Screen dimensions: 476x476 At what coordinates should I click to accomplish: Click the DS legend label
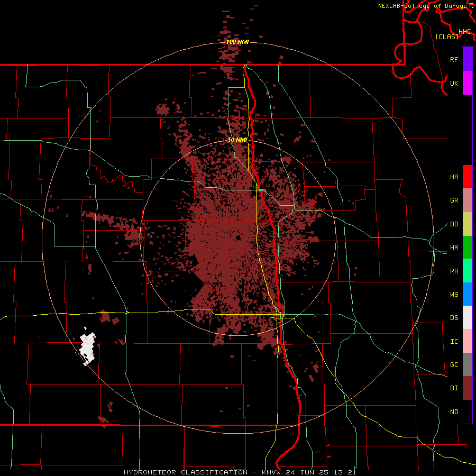(x=454, y=318)
